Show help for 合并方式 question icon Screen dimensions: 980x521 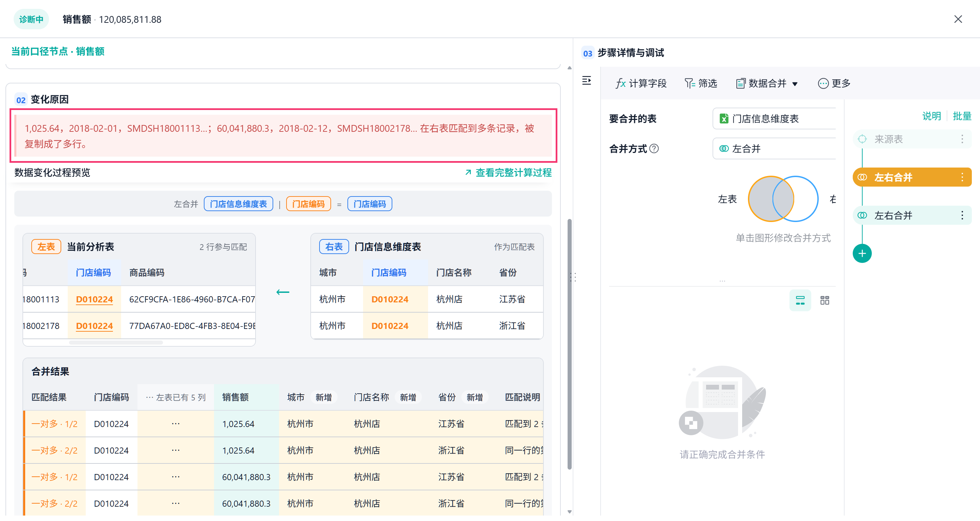click(x=654, y=148)
